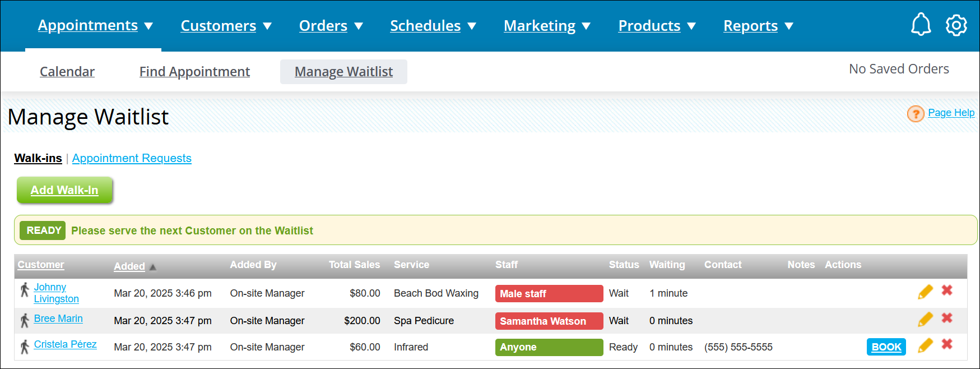The image size is (980, 369).
Task: Edit Johnny Livingston's waitlist entry with pencil
Action: click(x=925, y=292)
